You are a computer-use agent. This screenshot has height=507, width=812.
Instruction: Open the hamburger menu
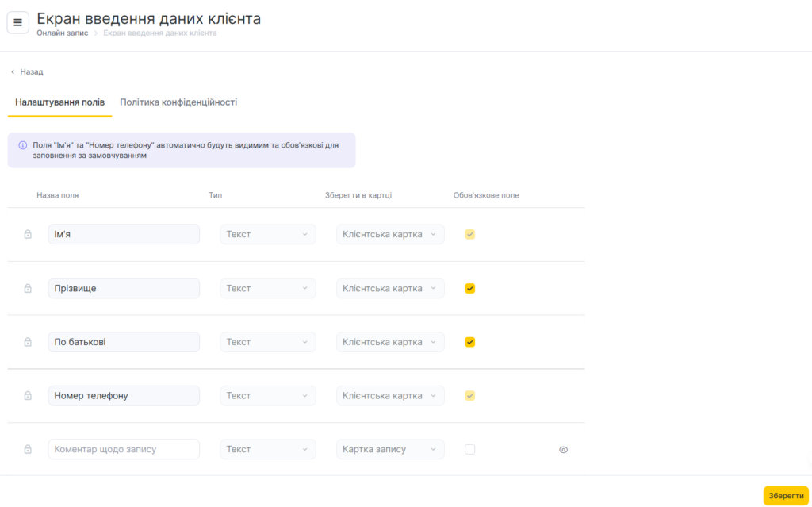(x=18, y=22)
